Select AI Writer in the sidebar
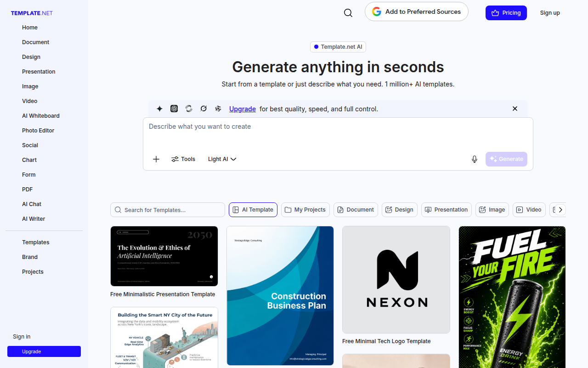Image resolution: width=588 pixels, height=368 pixels. click(34, 219)
